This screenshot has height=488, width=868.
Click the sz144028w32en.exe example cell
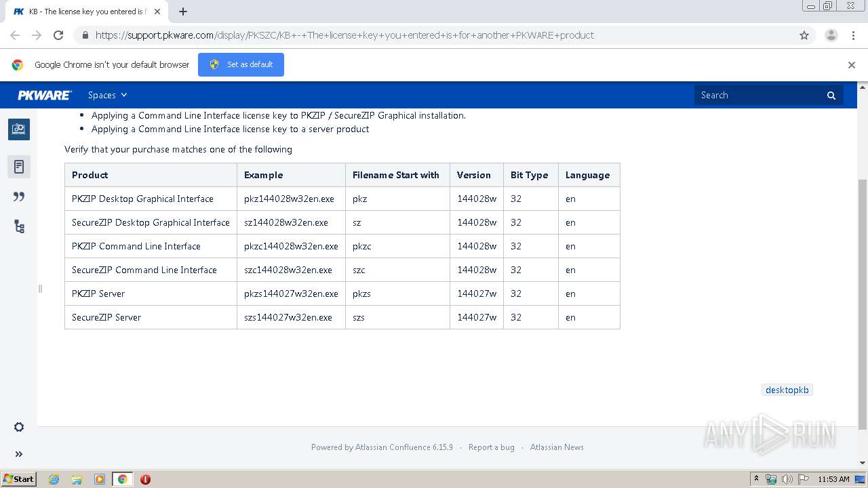point(291,222)
